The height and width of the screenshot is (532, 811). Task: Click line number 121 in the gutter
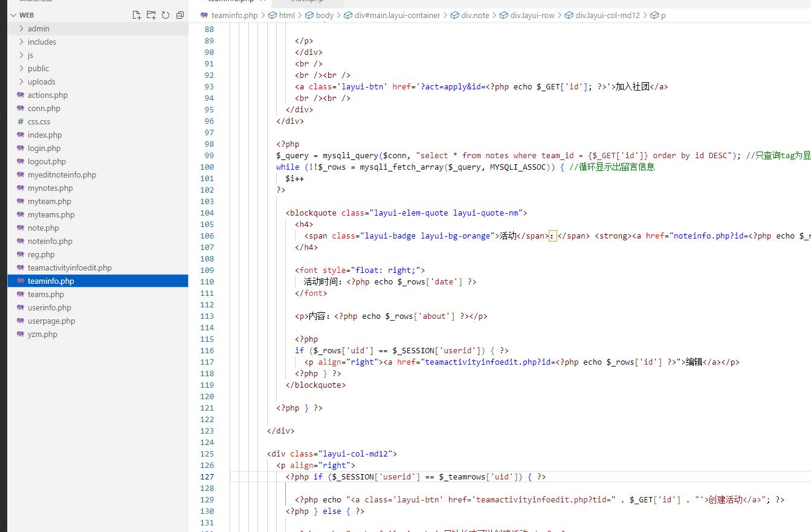point(207,408)
